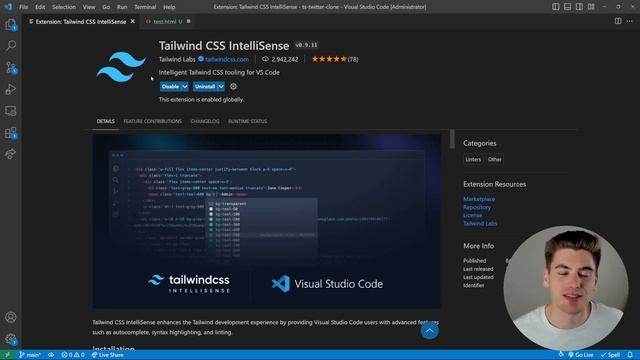Open the File menu

pyautogui.click(x=24, y=7)
